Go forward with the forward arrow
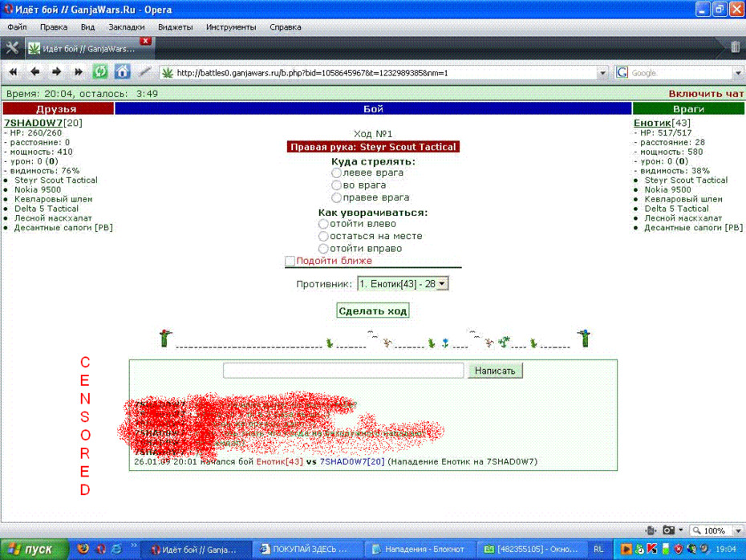This screenshot has width=746, height=560. coord(56,72)
